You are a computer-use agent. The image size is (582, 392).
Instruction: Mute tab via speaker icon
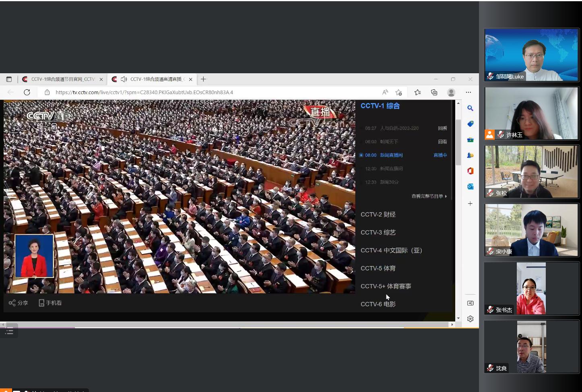click(x=124, y=79)
